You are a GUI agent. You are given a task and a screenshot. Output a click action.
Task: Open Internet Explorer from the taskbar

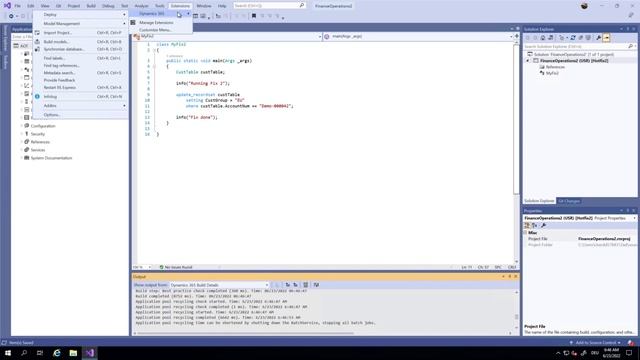tap(57, 353)
